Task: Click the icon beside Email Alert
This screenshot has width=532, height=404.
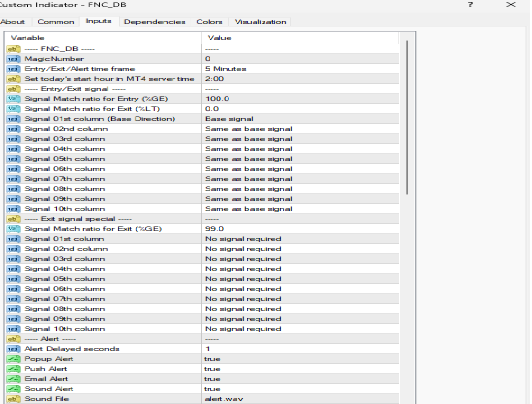Action: point(13,379)
